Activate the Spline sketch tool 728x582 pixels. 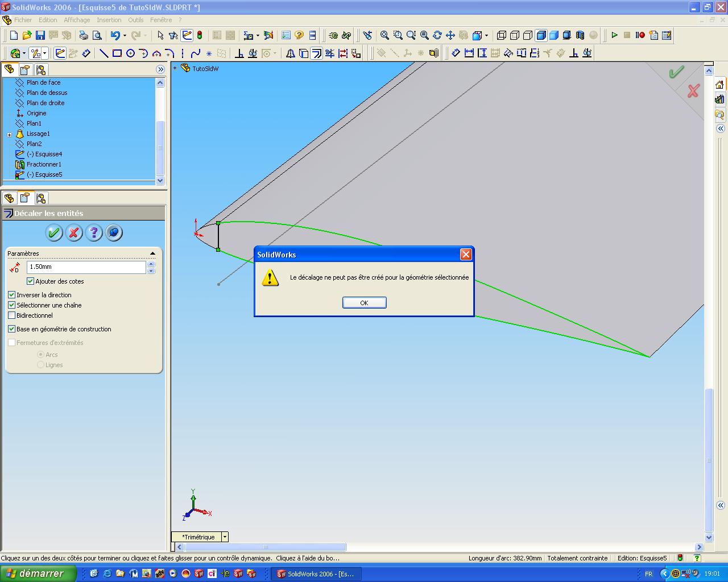pos(196,53)
